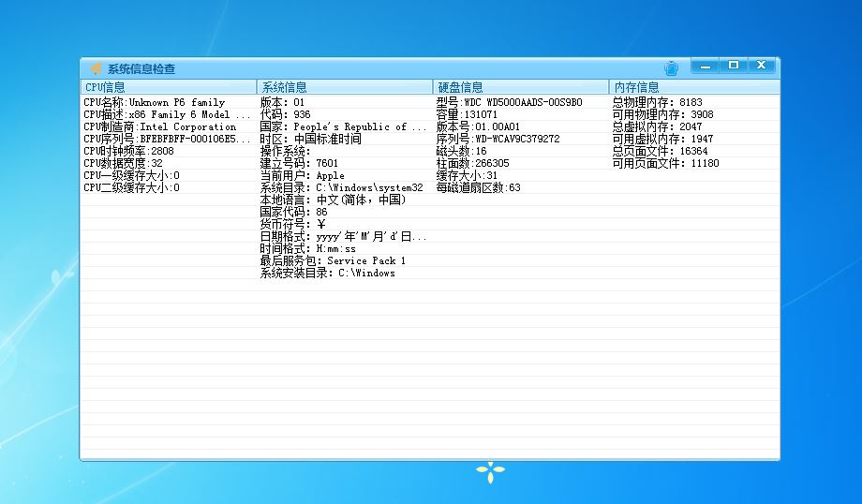Maximize the 系统信息检查 window
Image resolution: width=862 pixels, height=504 pixels.
click(734, 66)
